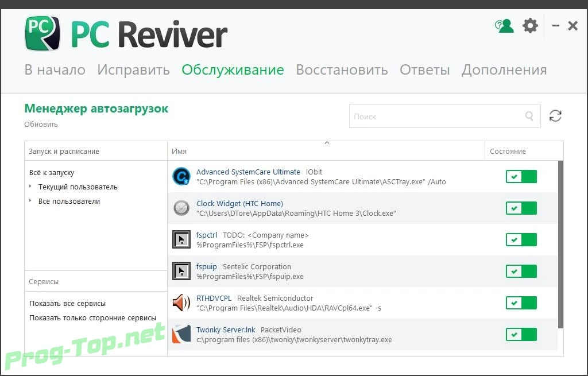Click the Realtek Semiconductor publisher label

pos(275,298)
